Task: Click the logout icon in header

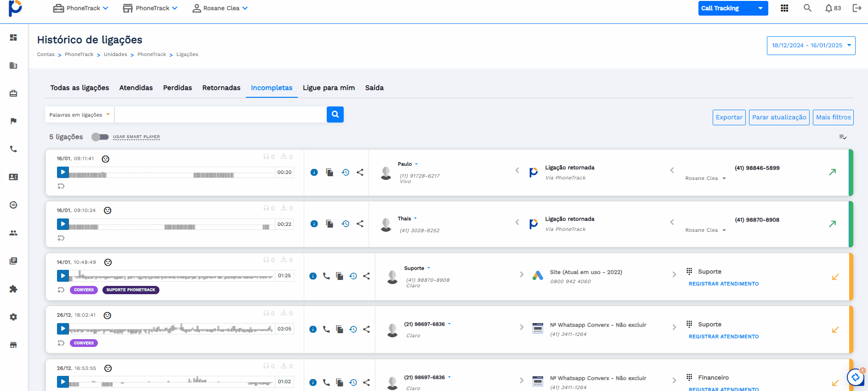Action: (x=857, y=8)
